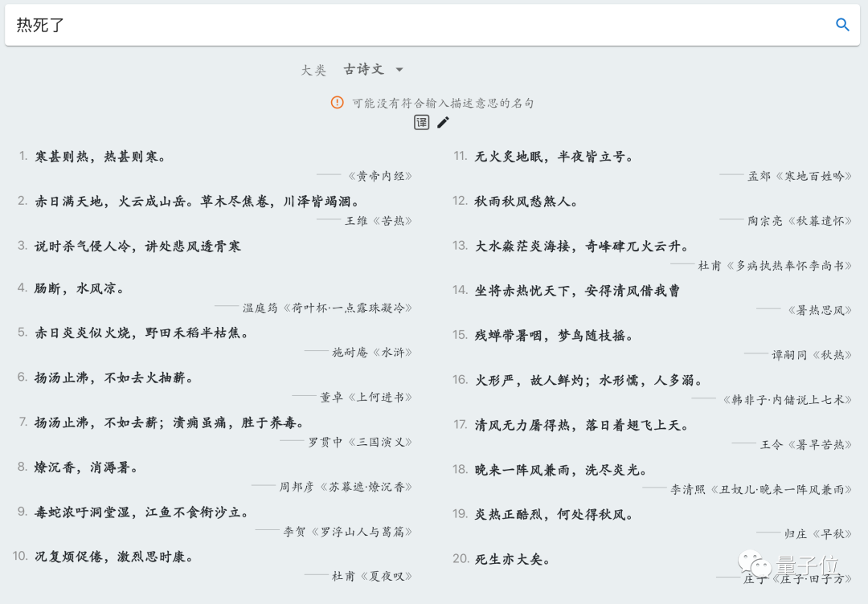Image resolution: width=868 pixels, height=604 pixels.
Task: Select quote 清风无力屠得热，落日着翅飞上天。
Action: click(x=582, y=426)
